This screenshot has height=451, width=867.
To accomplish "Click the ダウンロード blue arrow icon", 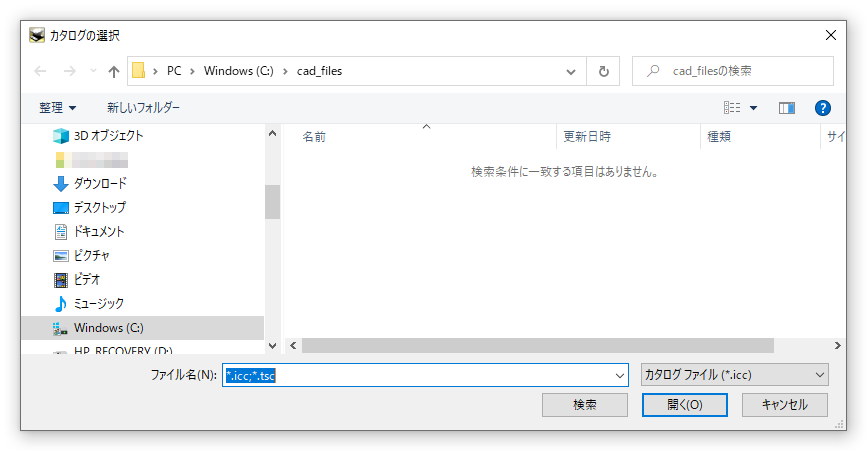I will 61,183.
